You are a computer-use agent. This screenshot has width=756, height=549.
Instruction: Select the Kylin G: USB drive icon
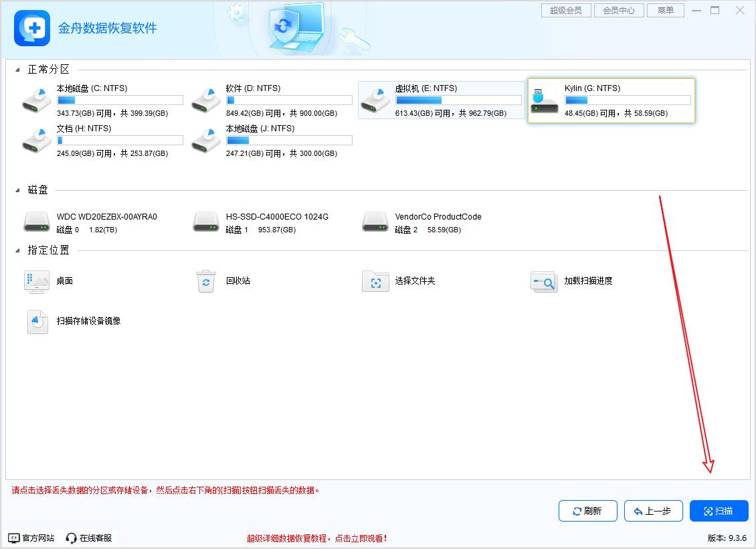point(545,100)
